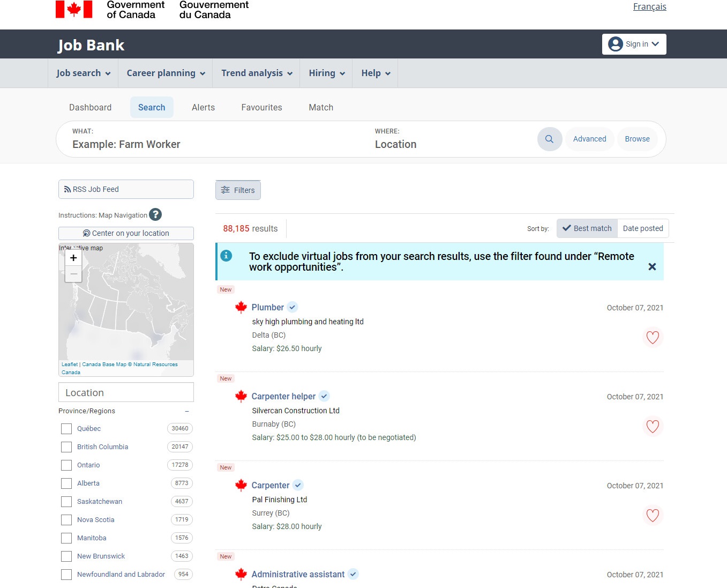Click the map zoom in plus button

point(73,258)
